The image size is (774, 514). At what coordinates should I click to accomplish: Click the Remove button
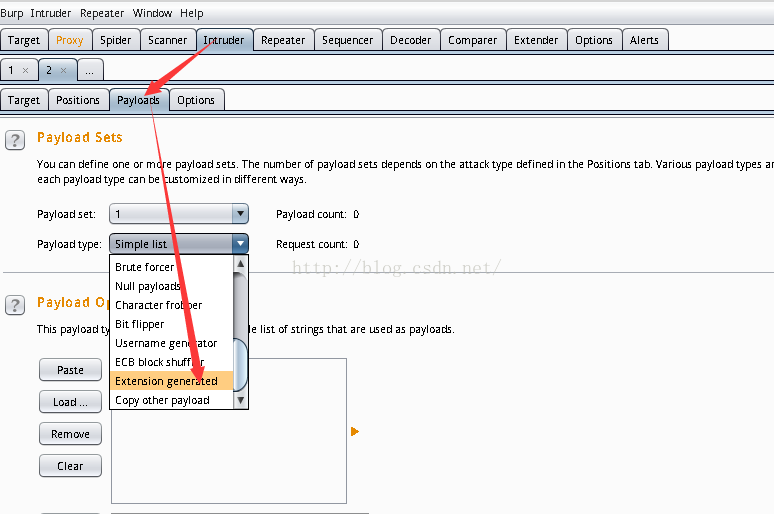pyautogui.click(x=70, y=434)
